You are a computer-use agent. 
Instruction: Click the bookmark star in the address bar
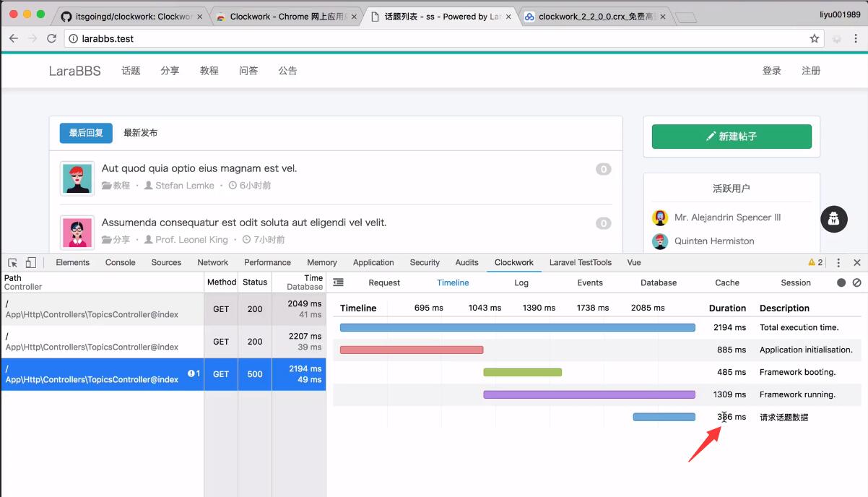[x=813, y=38]
